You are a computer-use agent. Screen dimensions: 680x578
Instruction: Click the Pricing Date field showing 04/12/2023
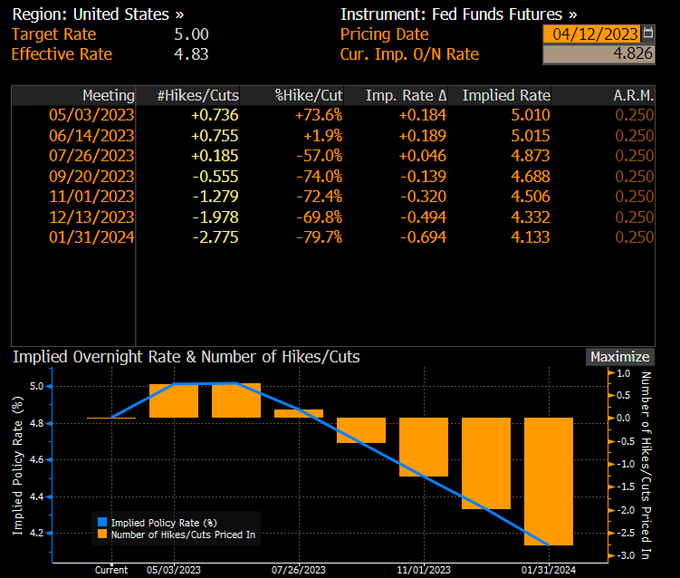590,34
